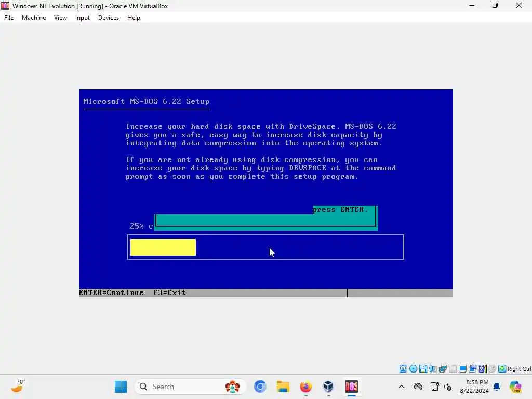
Task: Click the Microsoft MS-DOS 6.22 Setup title
Action: click(x=146, y=101)
